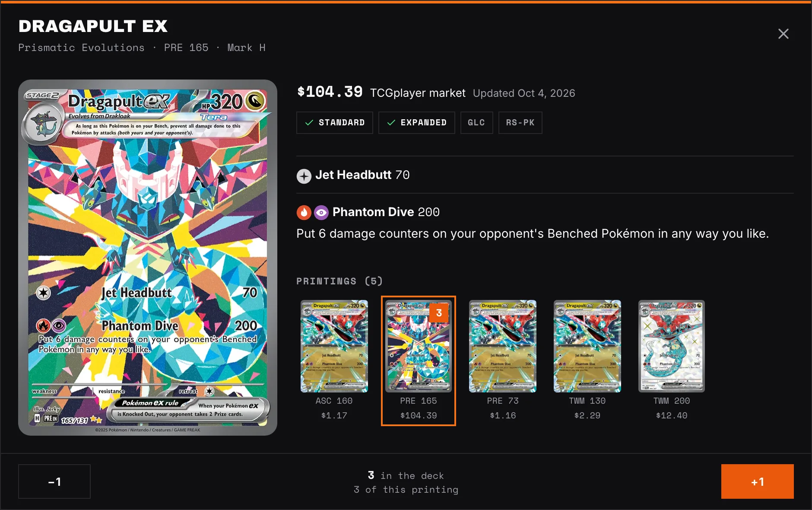Select the TWM 200 printing thumbnail

pos(672,346)
